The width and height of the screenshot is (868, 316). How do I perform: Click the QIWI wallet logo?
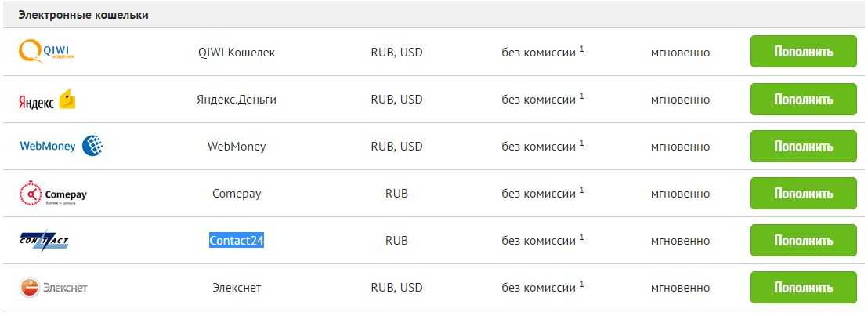[x=46, y=52]
